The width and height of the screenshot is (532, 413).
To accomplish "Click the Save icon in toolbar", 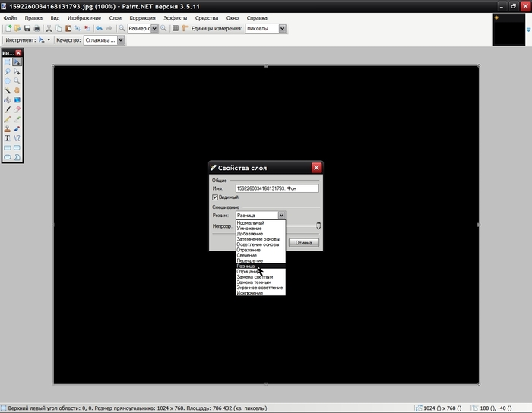I will point(27,28).
